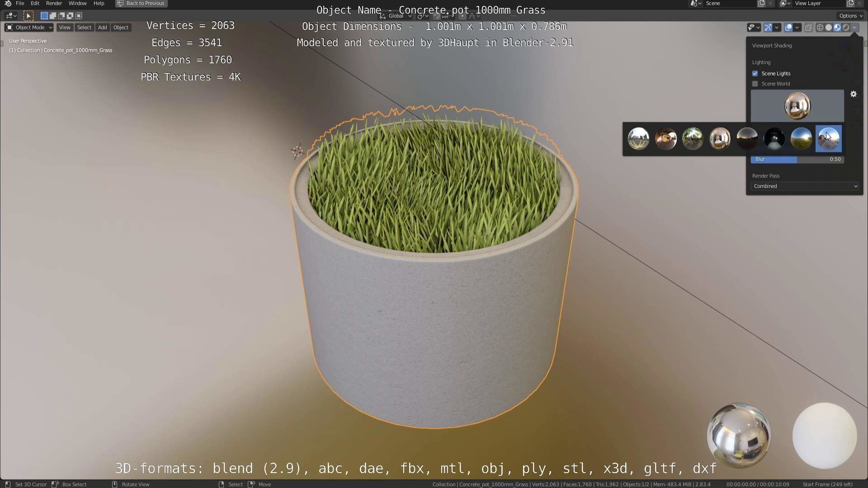This screenshot has width=868, height=488.
Task: Click the scene browse icon
Action: 696,3
